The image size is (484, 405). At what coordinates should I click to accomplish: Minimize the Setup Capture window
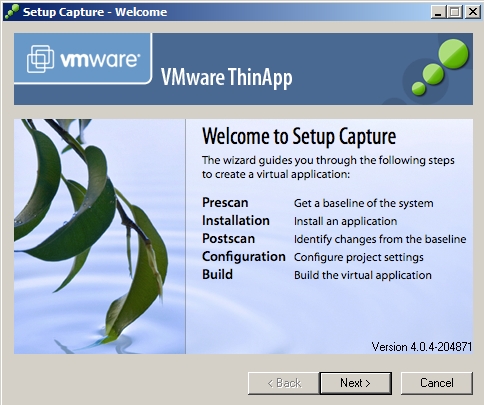pos(438,12)
